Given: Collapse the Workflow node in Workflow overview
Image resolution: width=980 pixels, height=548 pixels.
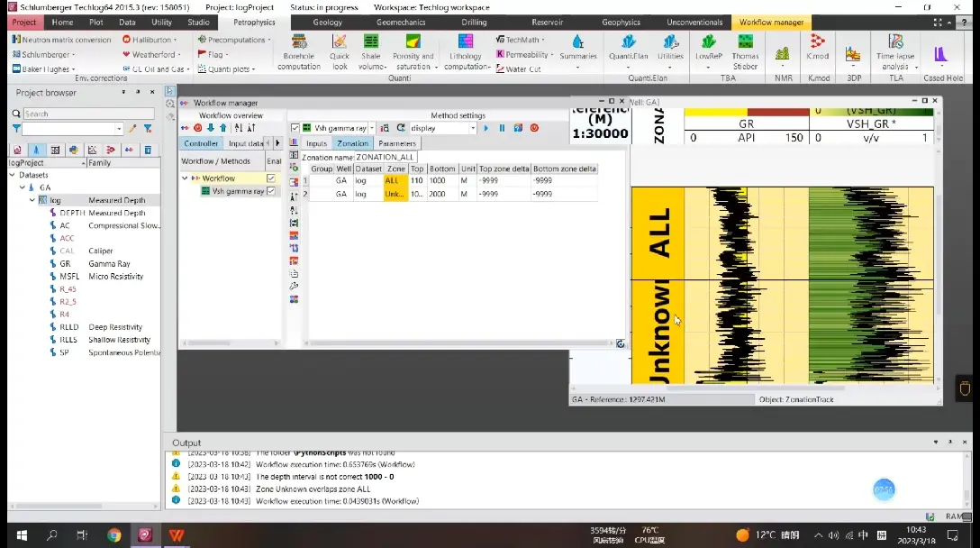Looking at the screenshot, I should point(185,178).
